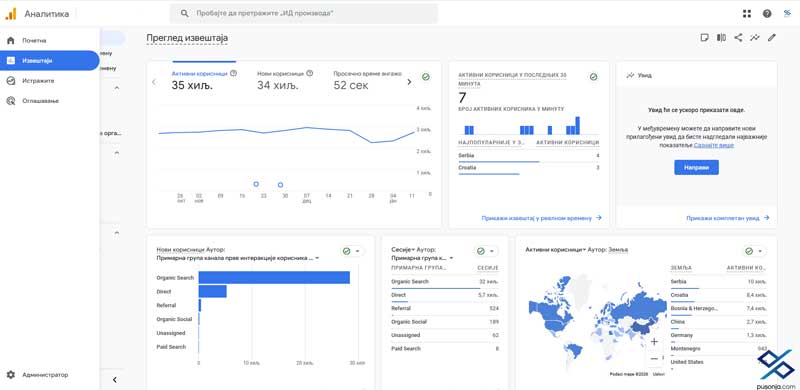Open Активни корисници dropdown on map card
The image size is (800, 390).
[x=556, y=250]
